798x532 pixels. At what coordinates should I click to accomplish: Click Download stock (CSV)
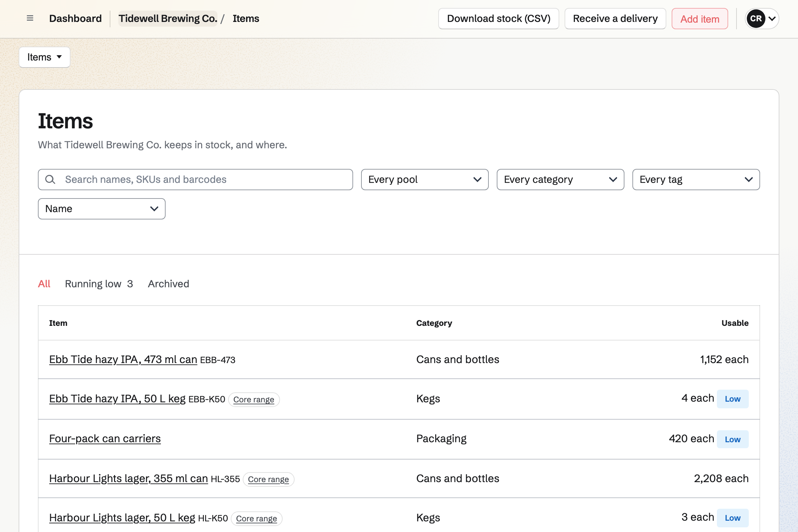click(498, 19)
